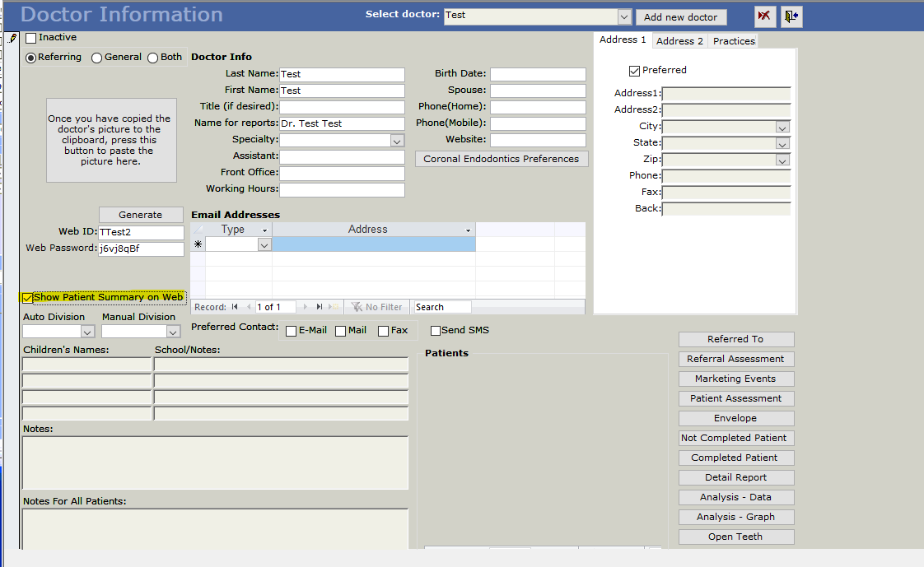
Task: Click new blank record navigation icon
Action: pos(334,307)
